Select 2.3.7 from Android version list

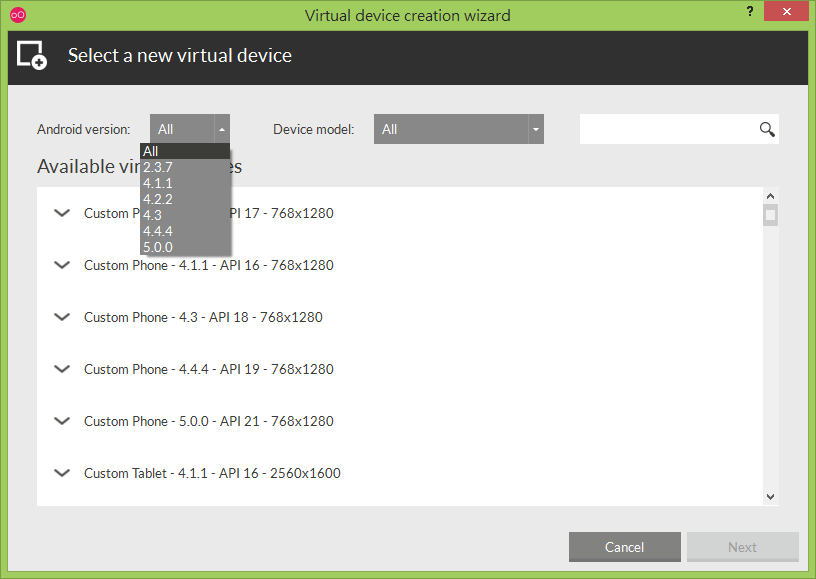coord(185,168)
